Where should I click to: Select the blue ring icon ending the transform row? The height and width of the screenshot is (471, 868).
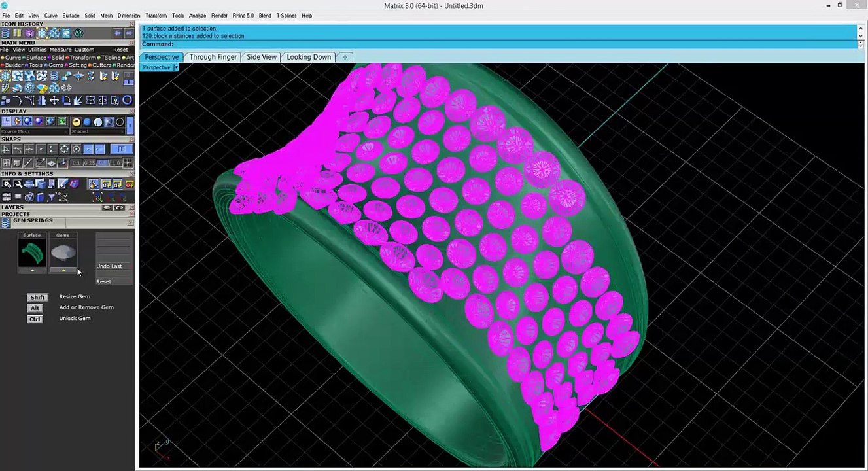pyautogui.click(x=127, y=100)
